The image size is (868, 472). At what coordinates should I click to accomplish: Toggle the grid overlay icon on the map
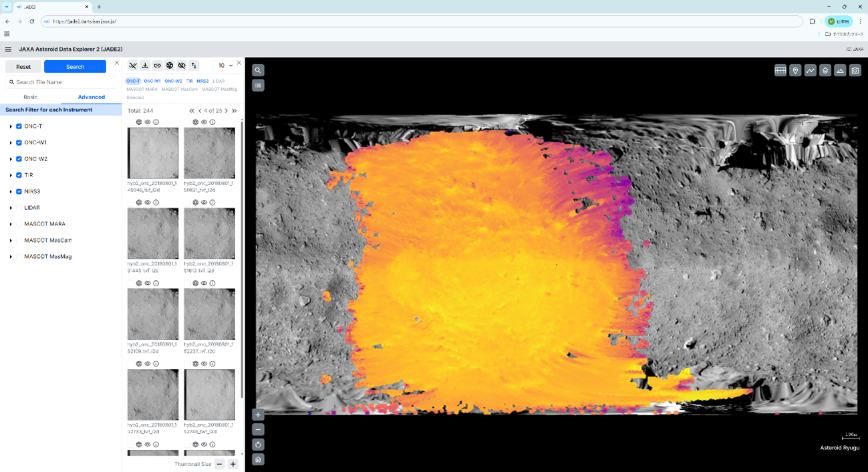(x=780, y=70)
